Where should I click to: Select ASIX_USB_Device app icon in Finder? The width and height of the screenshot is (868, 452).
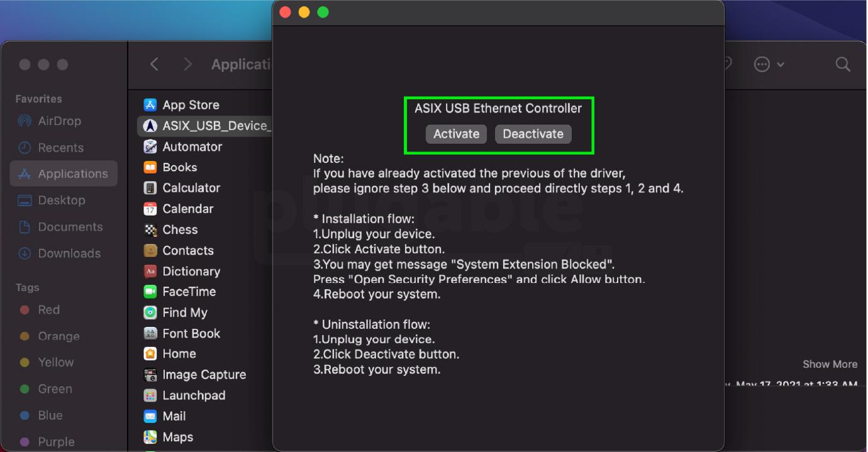point(150,126)
